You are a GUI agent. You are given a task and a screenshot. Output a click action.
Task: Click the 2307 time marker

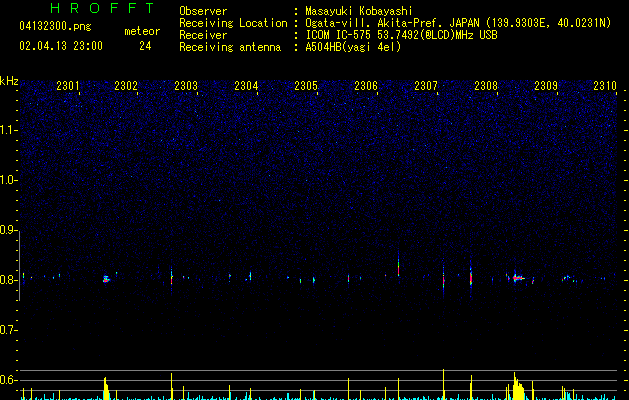[426, 85]
